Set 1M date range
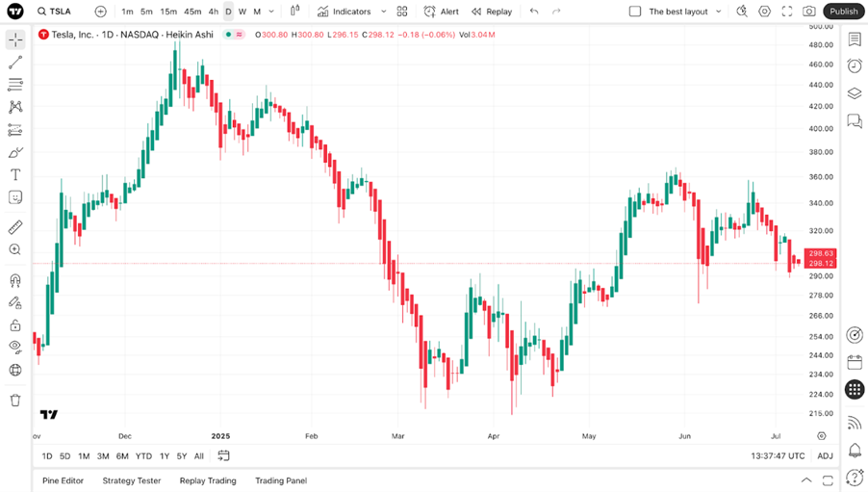The image size is (868, 492). [x=84, y=456]
